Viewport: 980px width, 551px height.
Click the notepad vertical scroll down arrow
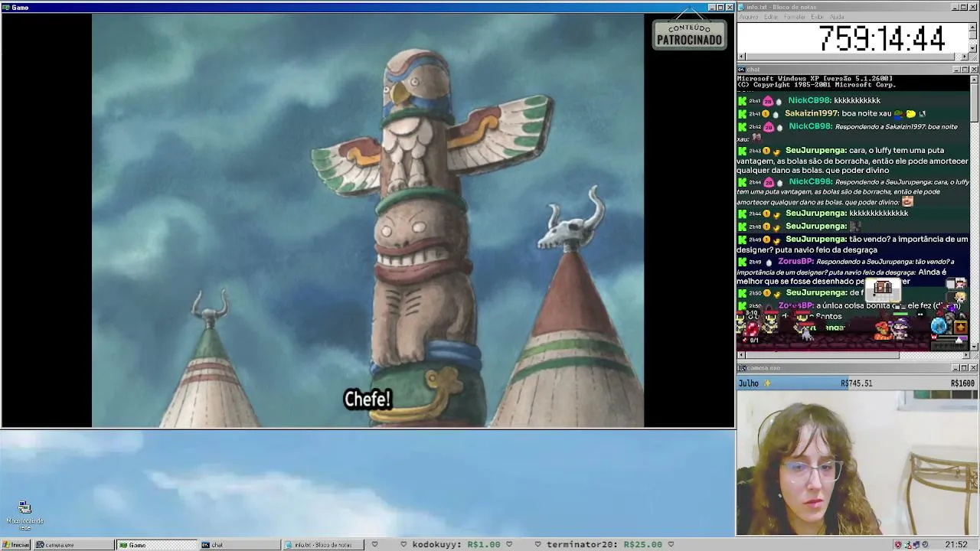(x=973, y=48)
